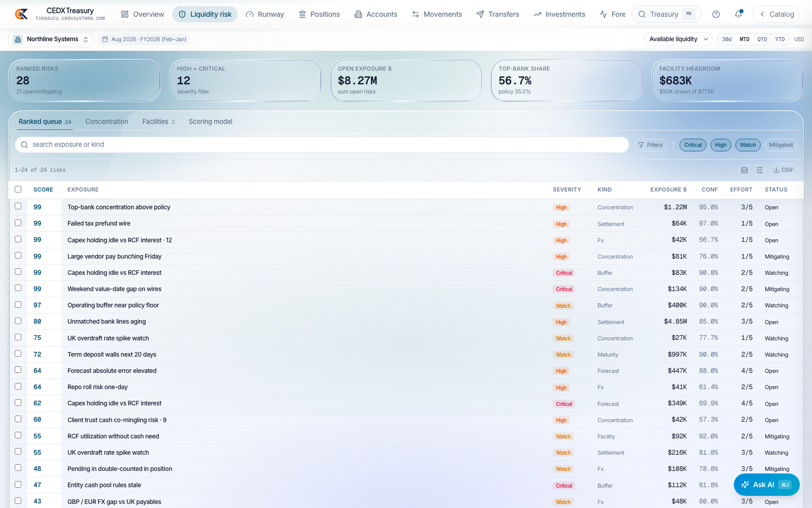The image size is (812, 508).
Task: Open the Catalog back chevron button
Action: [x=776, y=14]
